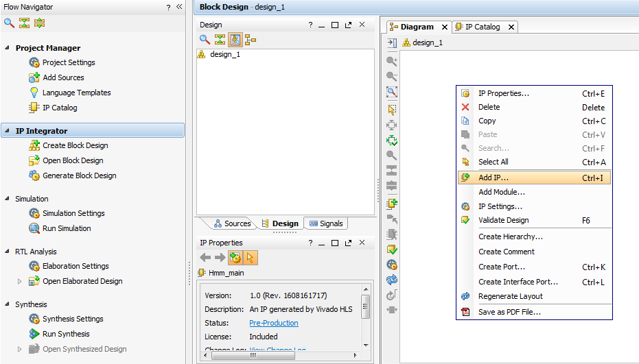Click the horizontal scrollbar in IP Properties

point(253,355)
